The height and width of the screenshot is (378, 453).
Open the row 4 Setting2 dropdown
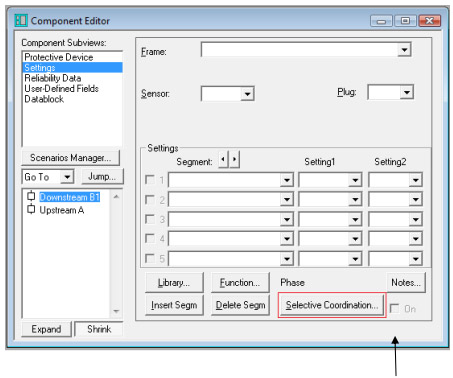[x=416, y=239]
